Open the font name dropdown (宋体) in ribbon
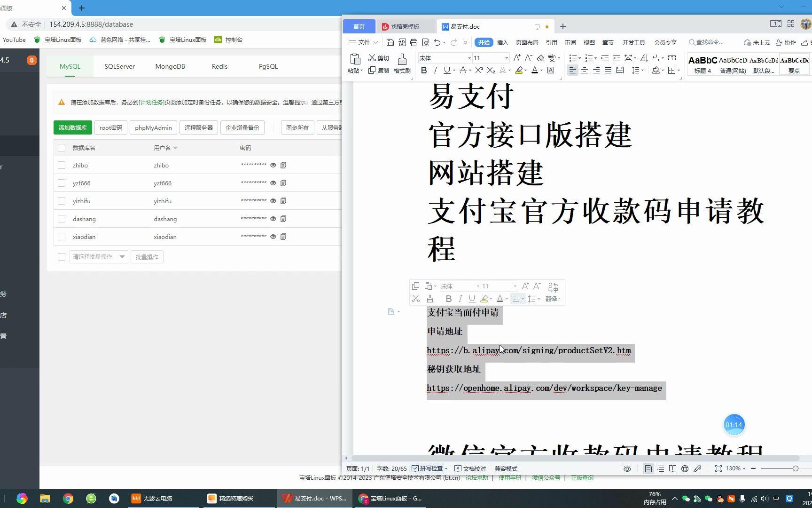 pyautogui.click(x=469, y=58)
